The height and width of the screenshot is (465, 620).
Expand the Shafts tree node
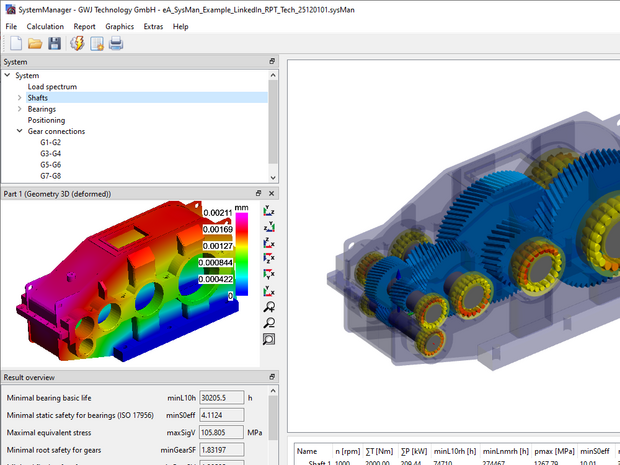19,98
